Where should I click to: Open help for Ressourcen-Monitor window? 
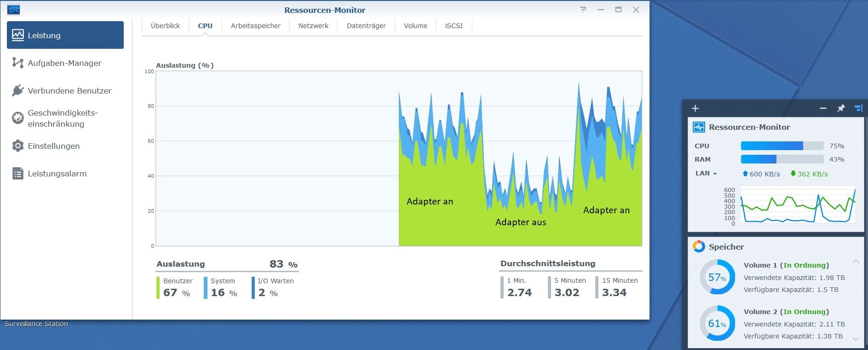pyautogui.click(x=583, y=10)
